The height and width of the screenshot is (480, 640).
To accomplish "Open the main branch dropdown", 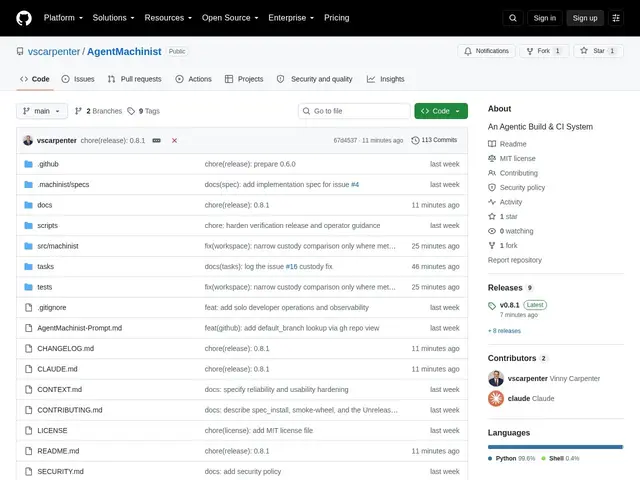I will [x=42, y=111].
